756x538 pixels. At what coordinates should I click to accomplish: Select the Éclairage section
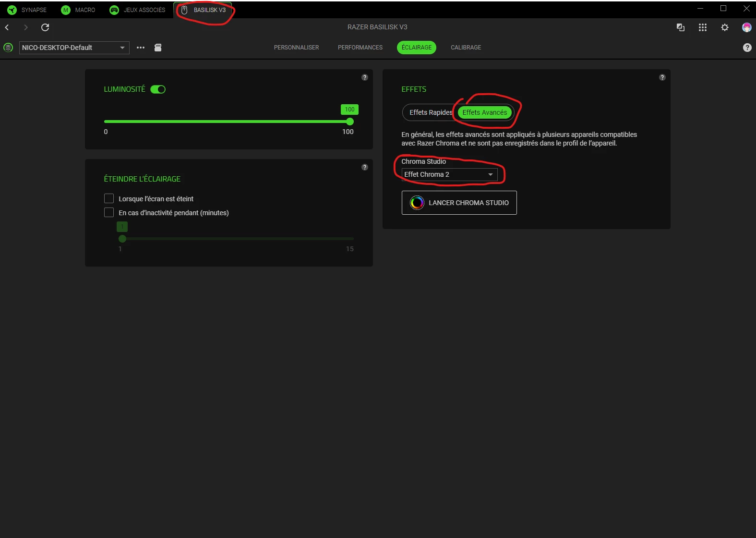(417, 48)
